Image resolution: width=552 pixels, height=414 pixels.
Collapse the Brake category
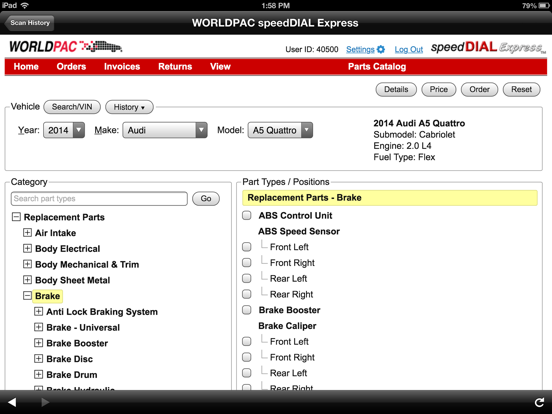tap(27, 296)
